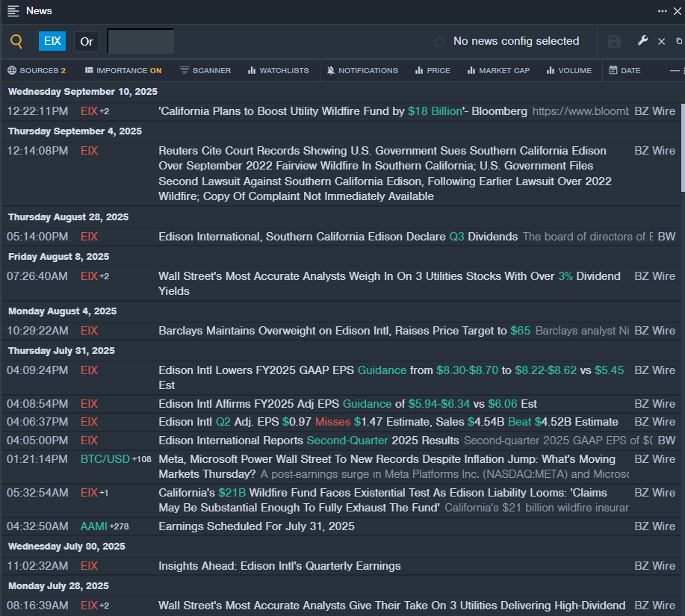Image resolution: width=685 pixels, height=616 pixels.
Task: Star the current news config as favorite
Action: (439, 42)
